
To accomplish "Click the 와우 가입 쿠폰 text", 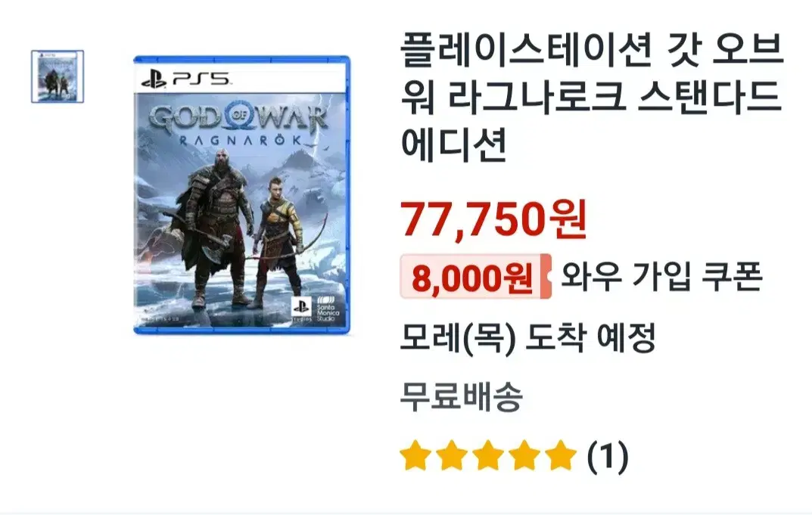I will [662, 277].
